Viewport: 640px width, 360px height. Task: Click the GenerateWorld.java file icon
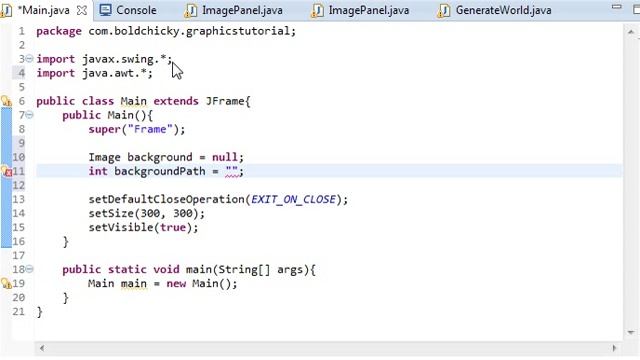(x=443, y=11)
